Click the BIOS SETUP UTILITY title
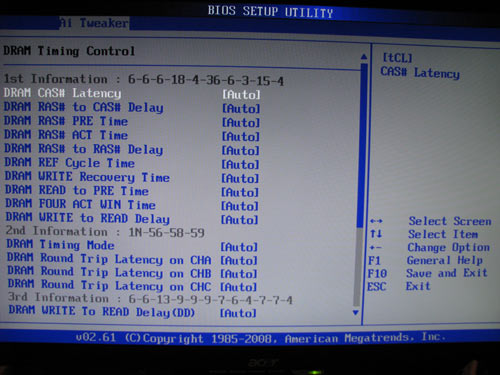The width and height of the screenshot is (500, 375). pyautogui.click(x=270, y=12)
